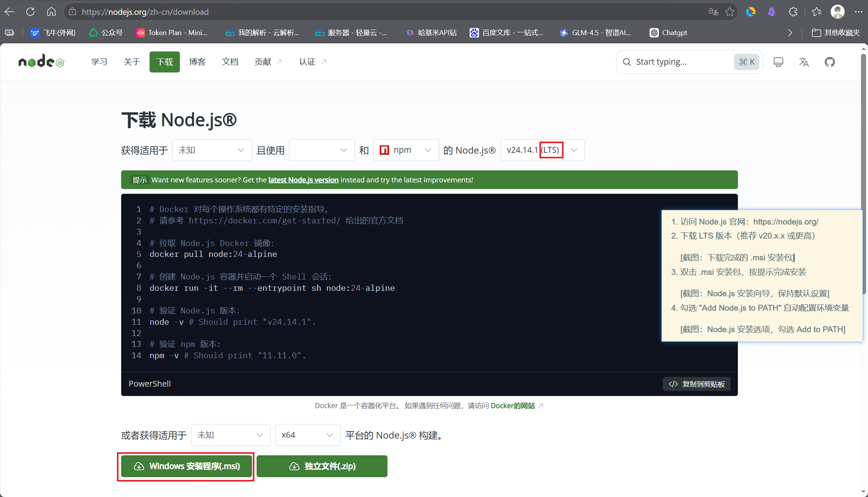Open the GLM-4.5 智谱AI bookmark
The width and height of the screenshot is (868, 497).
click(x=595, y=33)
